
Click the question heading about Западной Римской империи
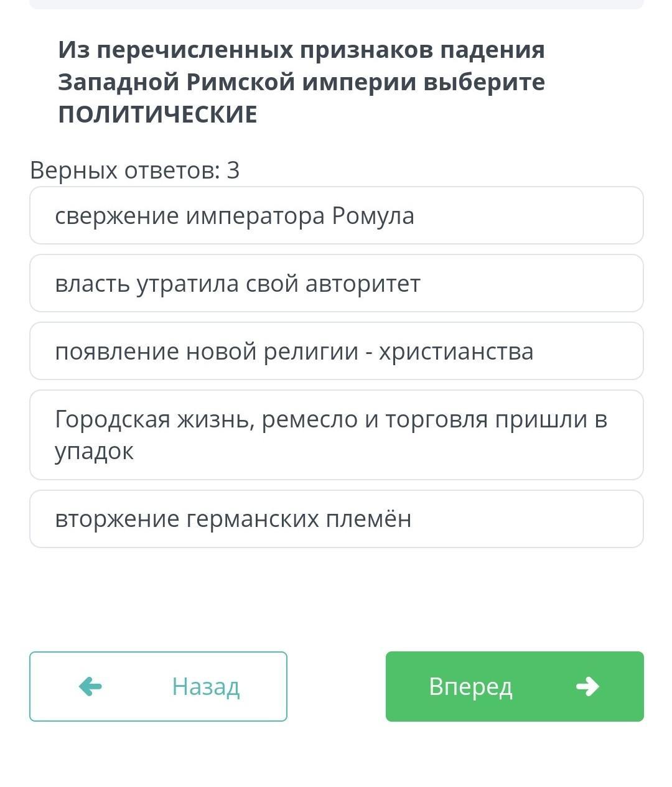coord(301,81)
